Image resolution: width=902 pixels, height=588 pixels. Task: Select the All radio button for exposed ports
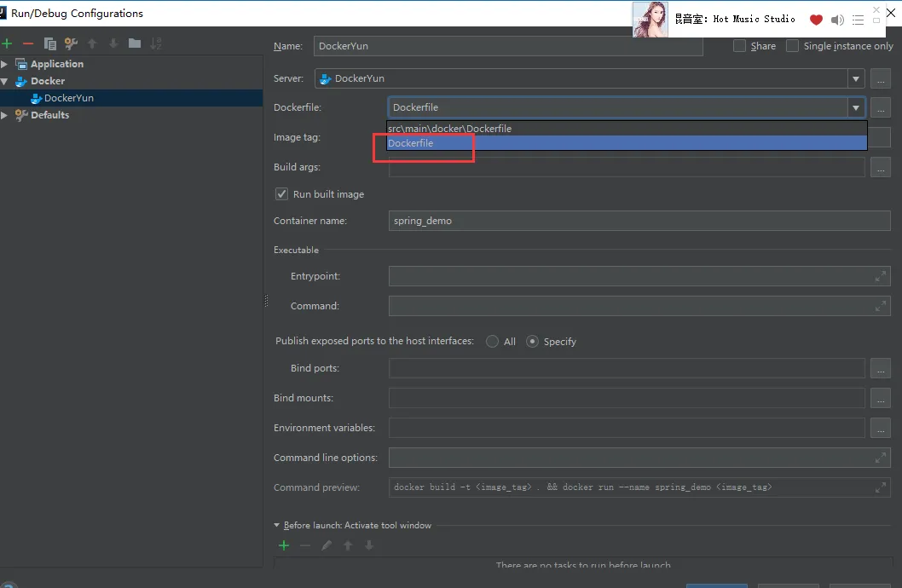(493, 342)
